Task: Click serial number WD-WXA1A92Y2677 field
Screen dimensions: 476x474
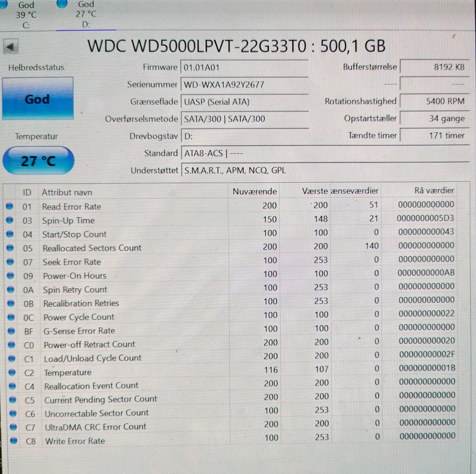Action: (x=244, y=84)
